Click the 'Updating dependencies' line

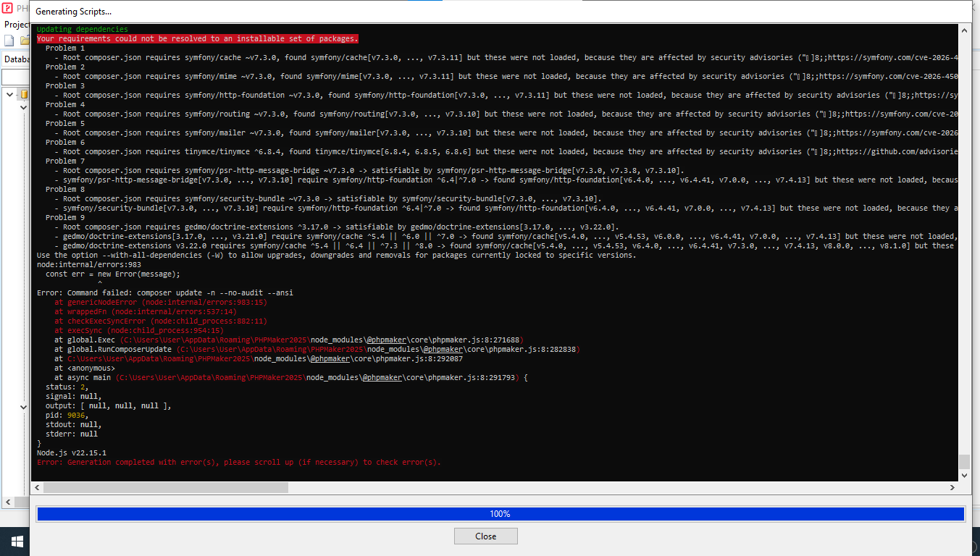(82, 29)
